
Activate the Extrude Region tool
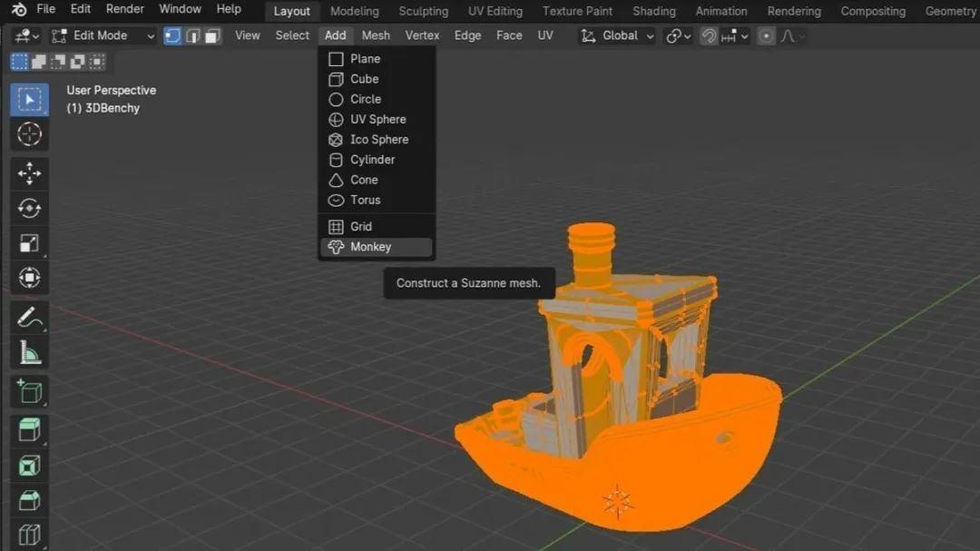click(29, 428)
